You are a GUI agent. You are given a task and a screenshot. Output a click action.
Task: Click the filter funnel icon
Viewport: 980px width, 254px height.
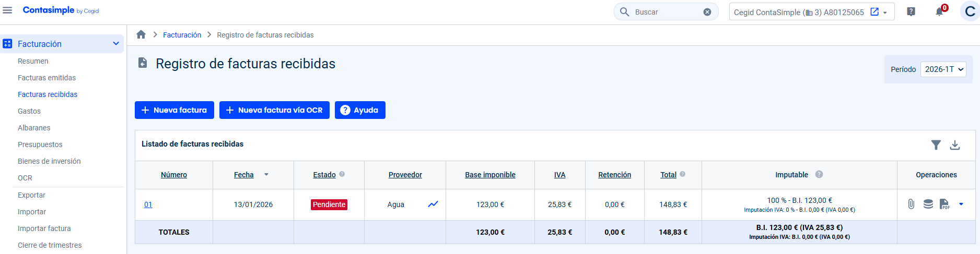click(936, 145)
